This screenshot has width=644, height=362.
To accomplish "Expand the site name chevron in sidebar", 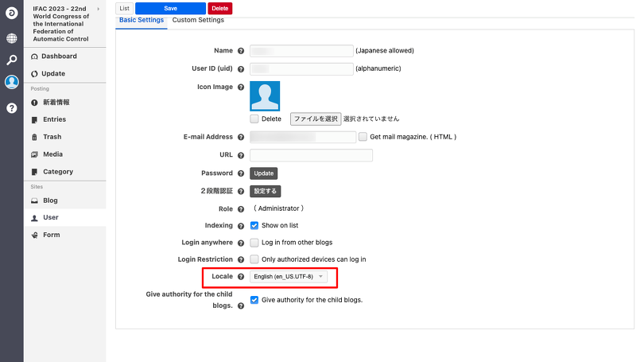I will [99, 9].
